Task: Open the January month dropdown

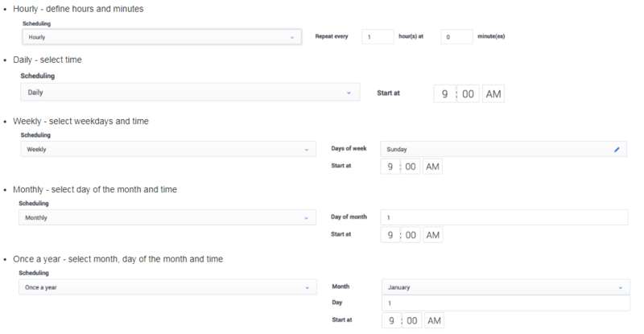Action: 504,287
